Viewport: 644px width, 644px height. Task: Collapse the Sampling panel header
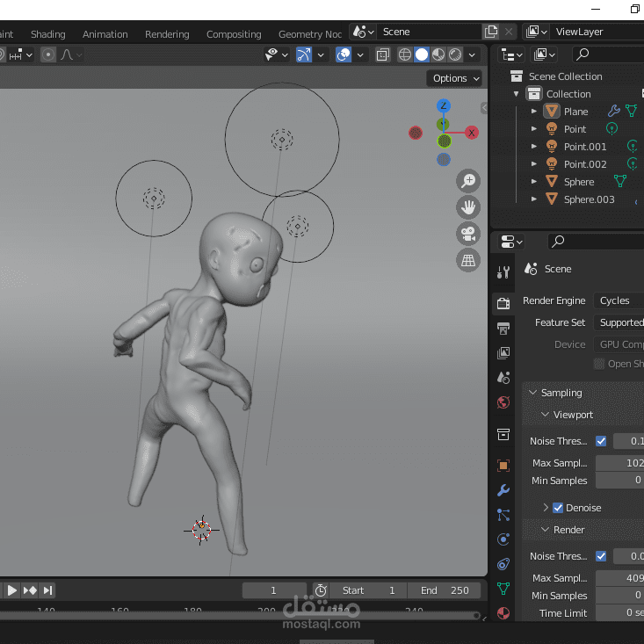coord(561,393)
